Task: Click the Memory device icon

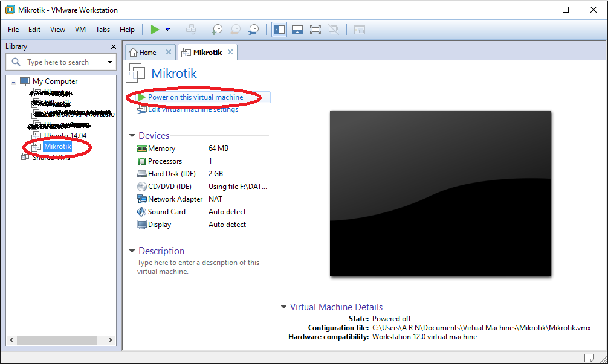Action: (x=142, y=148)
